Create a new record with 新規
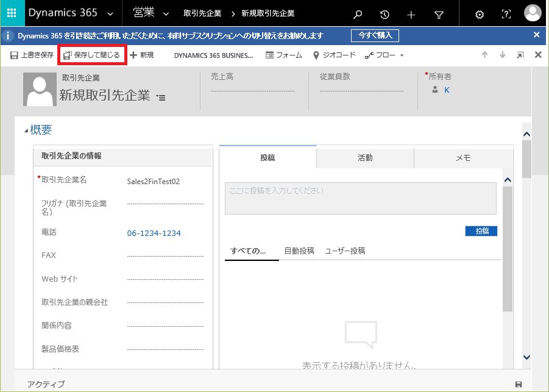This screenshot has width=549, height=392. pyautogui.click(x=142, y=55)
